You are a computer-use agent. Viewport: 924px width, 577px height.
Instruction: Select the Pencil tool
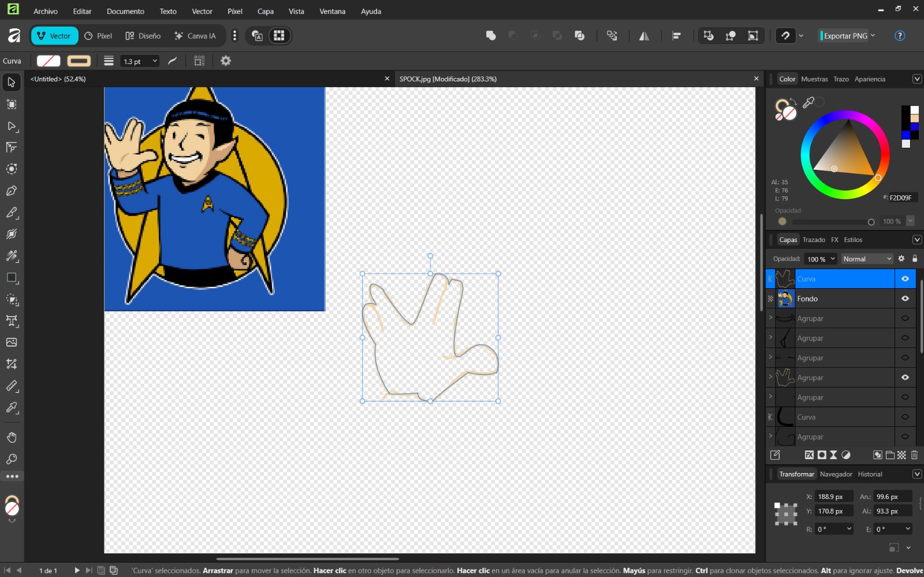tap(12, 213)
